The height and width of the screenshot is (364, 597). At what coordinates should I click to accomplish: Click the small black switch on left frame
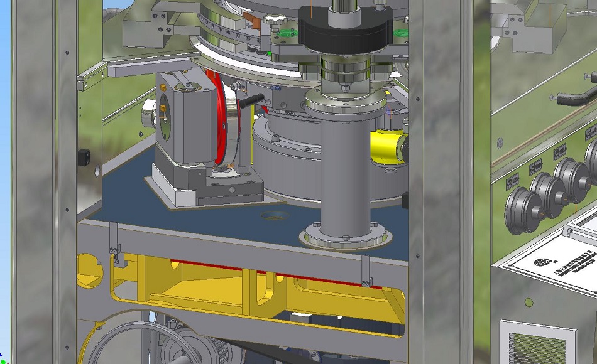(82, 157)
